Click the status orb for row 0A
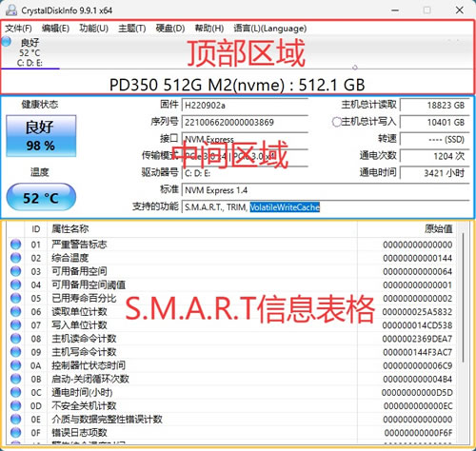476x451 pixels. pyautogui.click(x=15, y=365)
